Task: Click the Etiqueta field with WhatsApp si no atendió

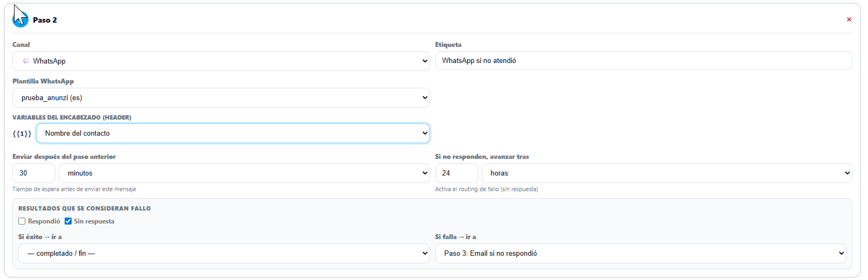Action: 643,61
